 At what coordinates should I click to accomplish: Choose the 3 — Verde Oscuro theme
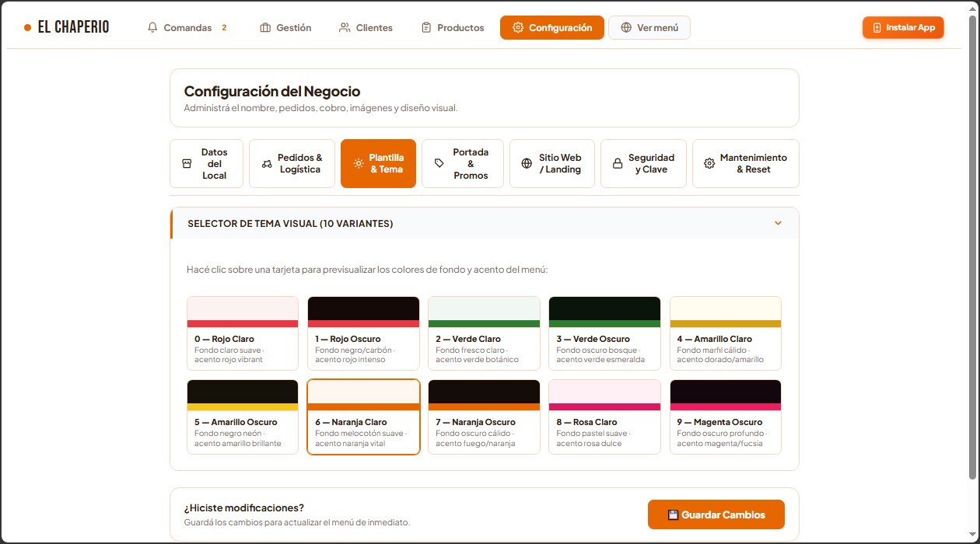pos(604,333)
